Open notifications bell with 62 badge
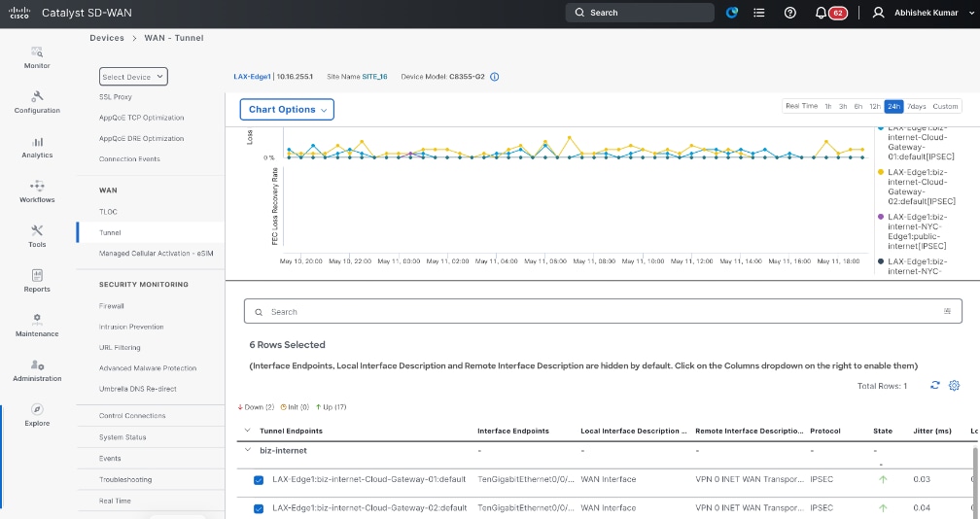The height and width of the screenshot is (519, 980). click(x=830, y=13)
